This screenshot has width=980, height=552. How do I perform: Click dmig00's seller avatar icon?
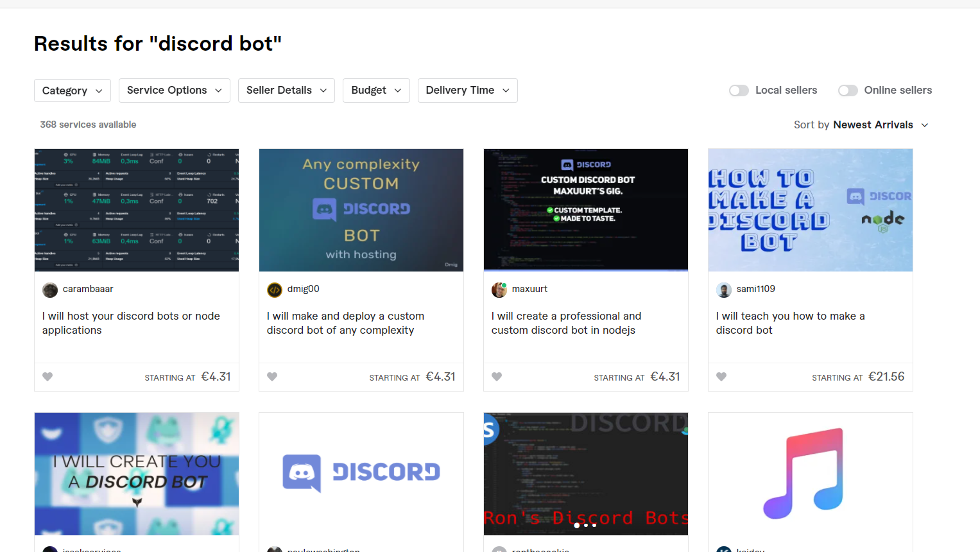pyautogui.click(x=275, y=290)
